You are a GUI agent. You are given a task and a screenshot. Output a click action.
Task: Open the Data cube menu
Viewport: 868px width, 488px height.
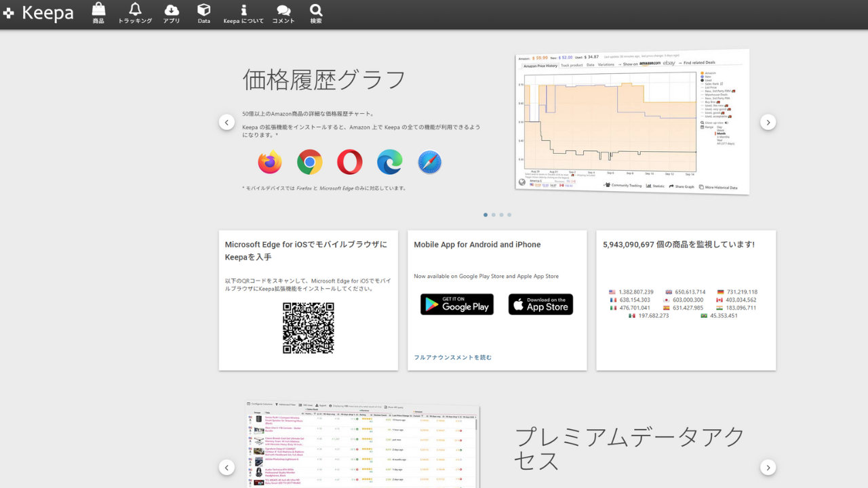pyautogui.click(x=203, y=14)
